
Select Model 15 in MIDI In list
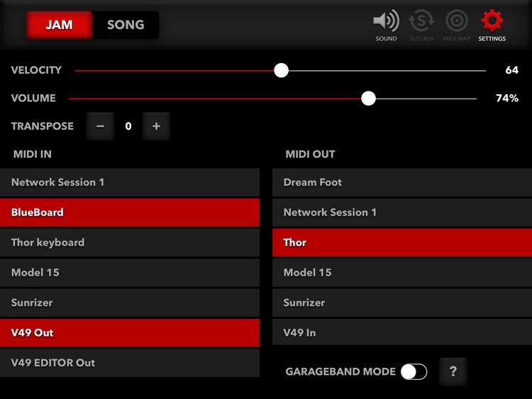[x=130, y=273]
